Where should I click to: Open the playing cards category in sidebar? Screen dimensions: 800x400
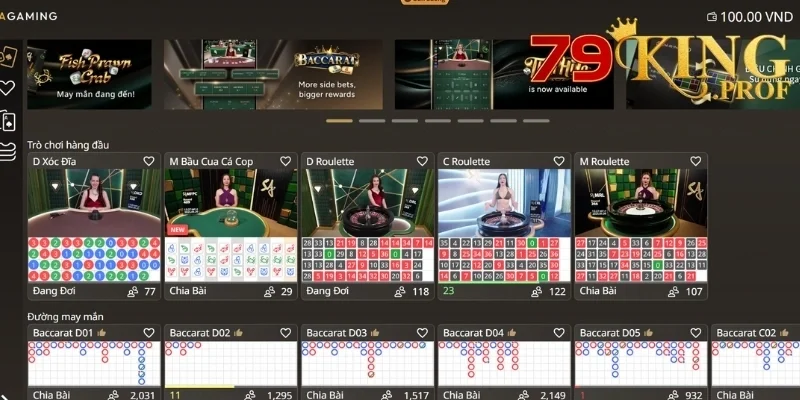(x=8, y=121)
